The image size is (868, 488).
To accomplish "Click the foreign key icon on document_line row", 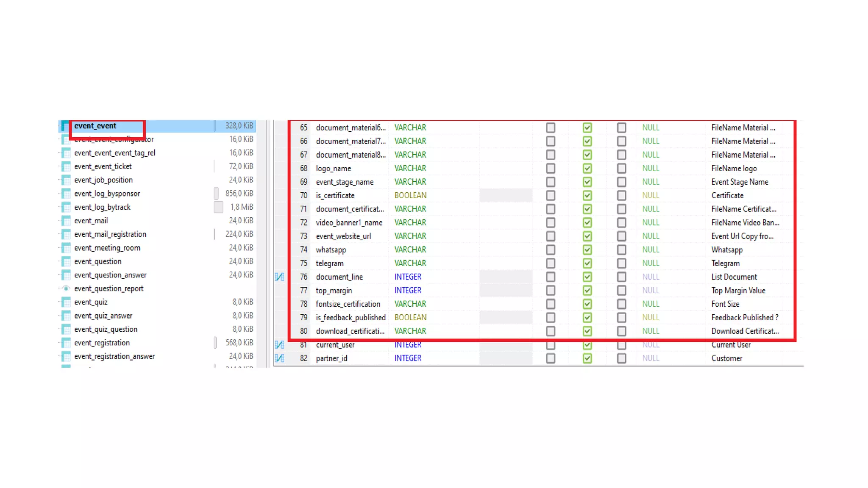I will point(279,277).
